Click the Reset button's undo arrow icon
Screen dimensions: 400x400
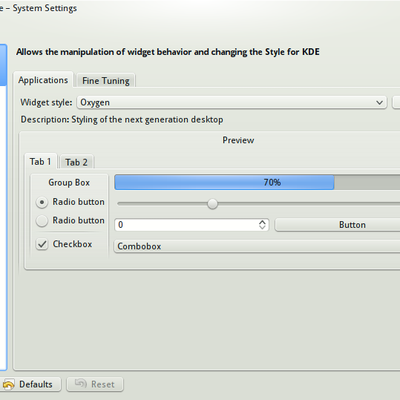point(80,384)
